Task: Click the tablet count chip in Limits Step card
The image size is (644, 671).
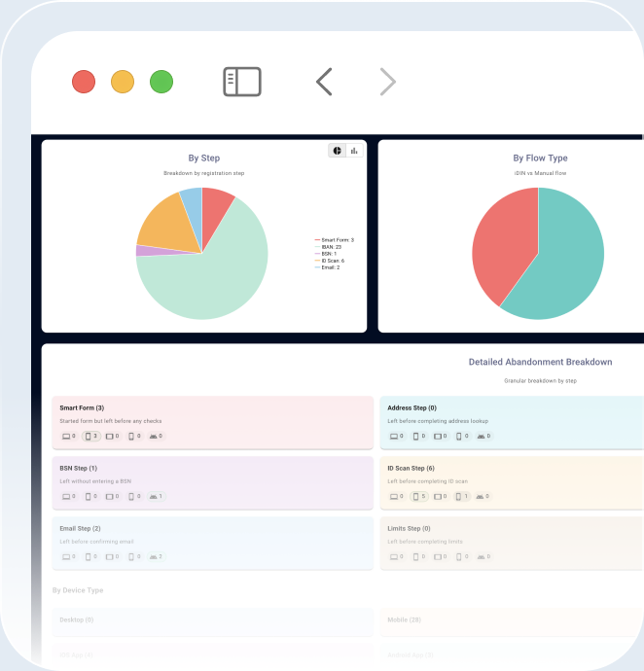Action: pyautogui.click(x=440, y=557)
